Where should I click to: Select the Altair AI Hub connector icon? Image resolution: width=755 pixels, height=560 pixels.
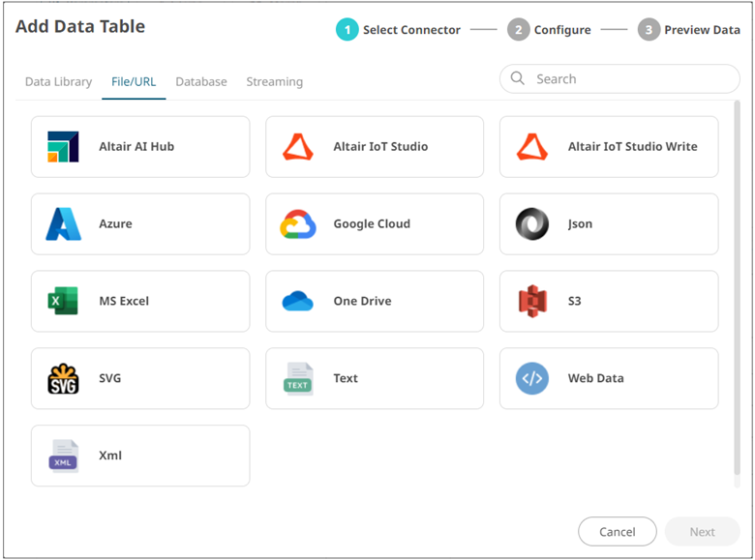click(63, 147)
